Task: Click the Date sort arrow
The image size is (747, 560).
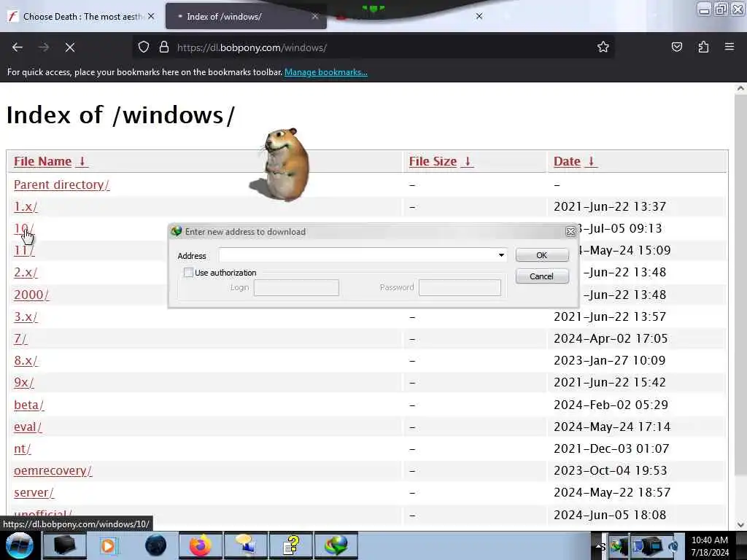Action: point(591,161)
